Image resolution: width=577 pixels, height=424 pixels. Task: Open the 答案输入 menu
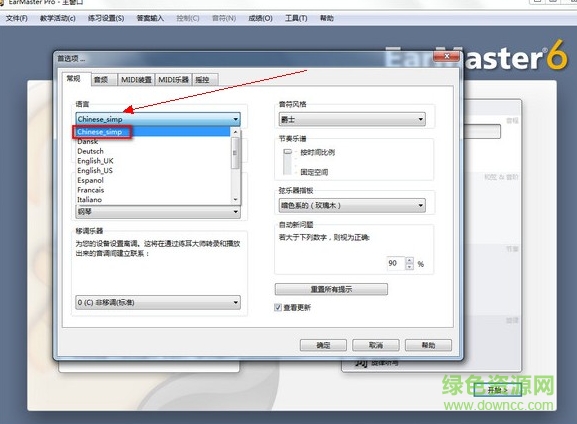pyautogui.click(x=150, y=18)
